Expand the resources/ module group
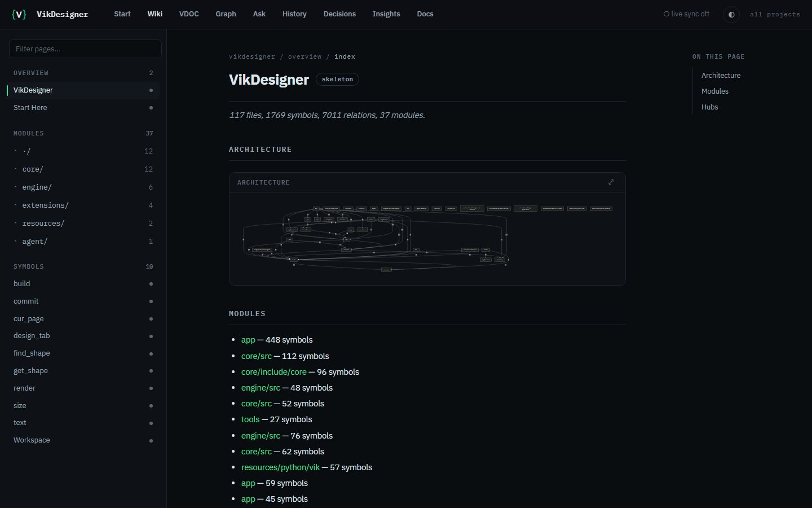Screen dimensions: 812x508 [83, 223]
